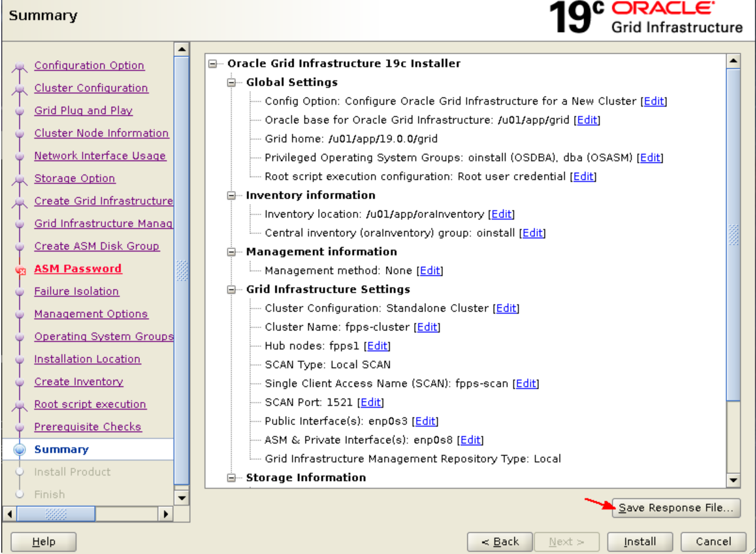756x554 pixels.
Task: Click the steps panel scroll-down arrow
Action: point(181,498)
